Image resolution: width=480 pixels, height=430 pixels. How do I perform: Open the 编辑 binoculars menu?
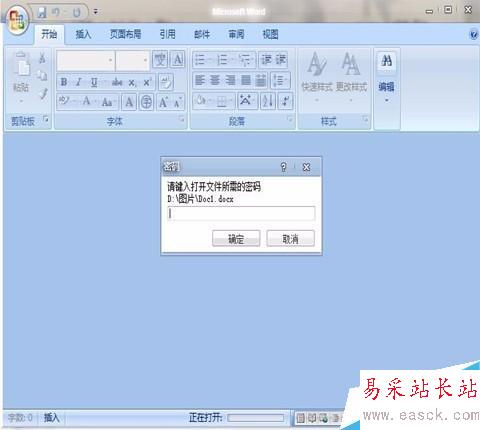pyautogui.click(x=387, y=77)
